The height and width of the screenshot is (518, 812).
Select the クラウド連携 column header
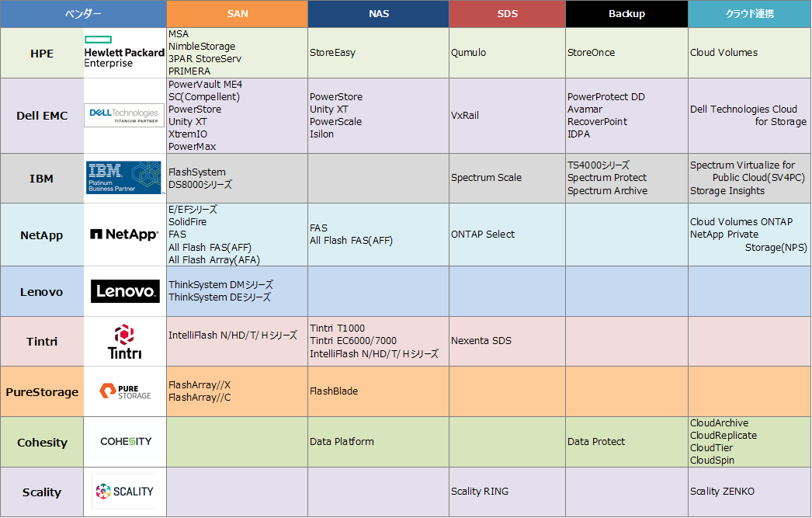click(749, 14)
